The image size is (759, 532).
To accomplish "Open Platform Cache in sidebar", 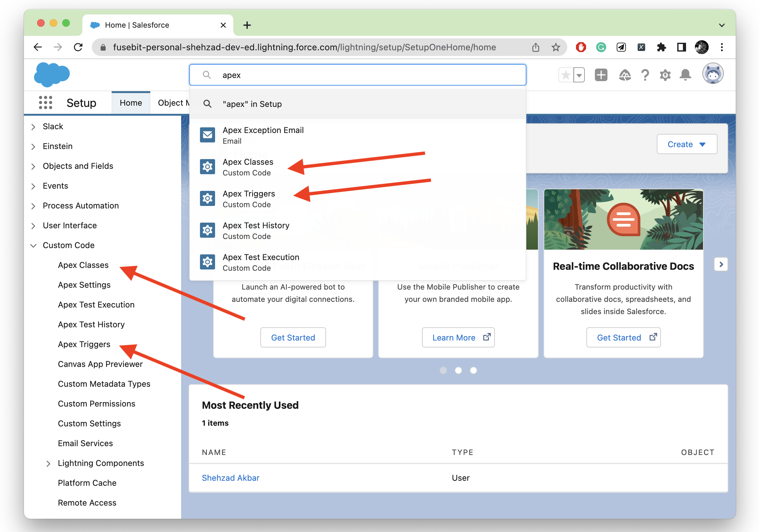I will point(87,483).
